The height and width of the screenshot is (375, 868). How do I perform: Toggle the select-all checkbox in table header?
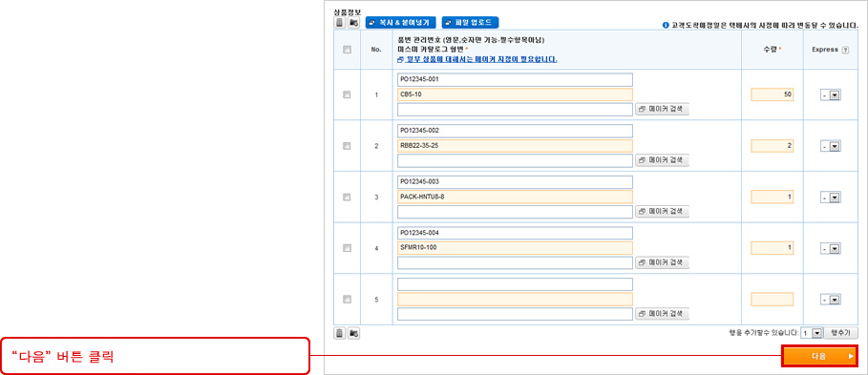347,50
